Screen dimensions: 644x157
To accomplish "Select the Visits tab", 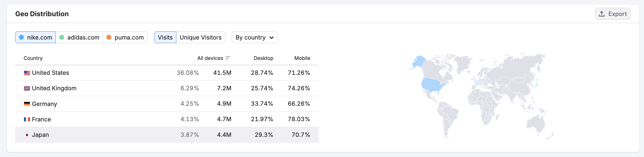I will 165,37.
